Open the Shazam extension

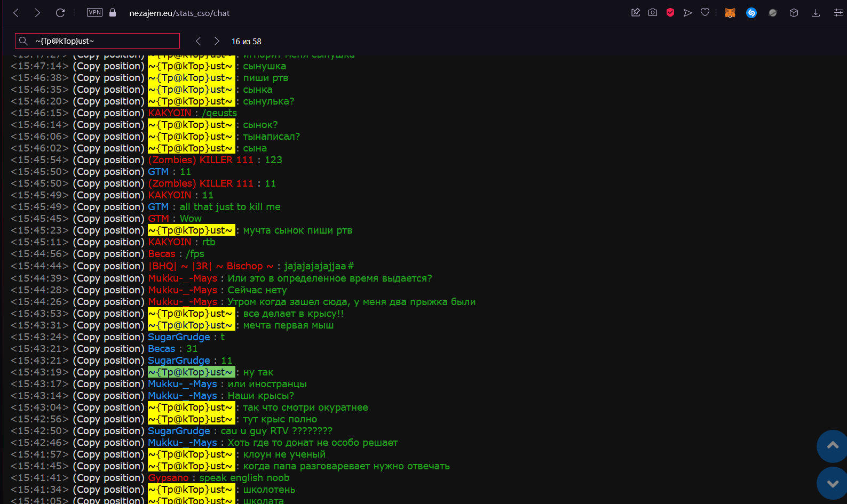[751, 13]
